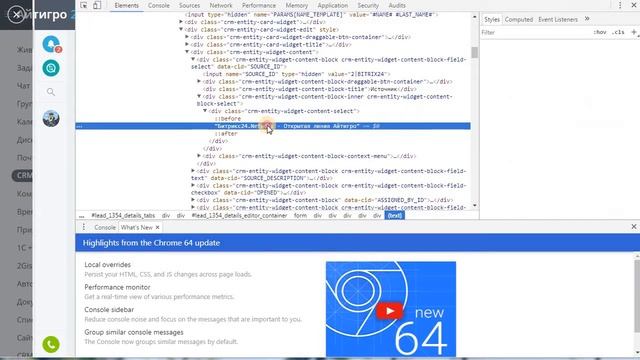Close the DevTools drawer with X

pyautogui.click(x=634, y=227)
